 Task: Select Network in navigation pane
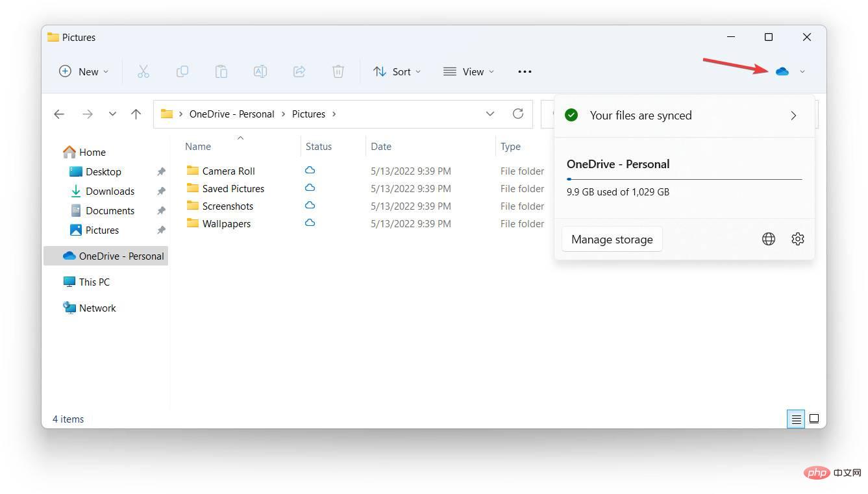pos(90,308)
